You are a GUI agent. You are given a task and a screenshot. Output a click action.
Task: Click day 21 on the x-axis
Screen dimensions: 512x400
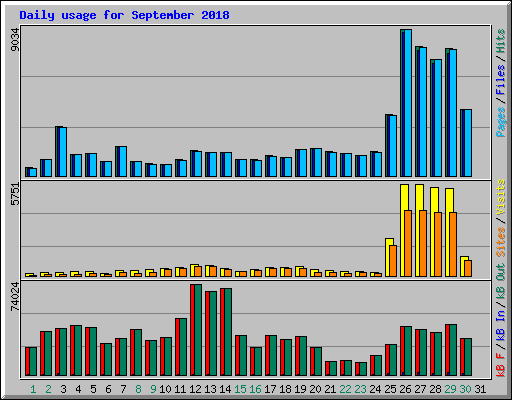pos(330,389)
